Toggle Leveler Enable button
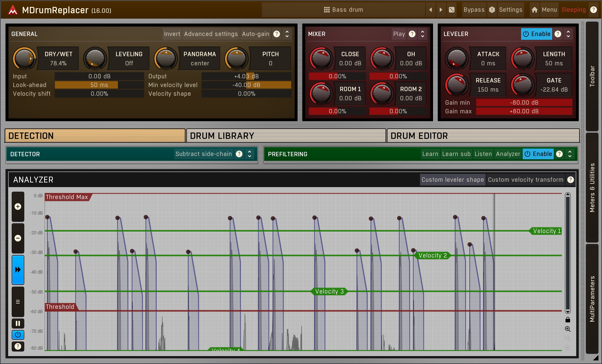 tap(536, 34)
